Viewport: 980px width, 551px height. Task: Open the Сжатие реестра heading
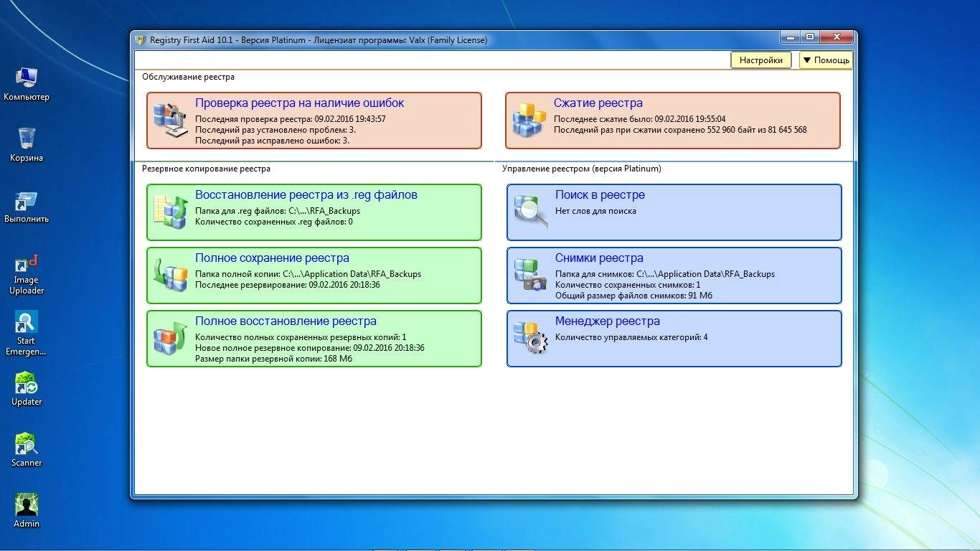click(x=598, y=103)
